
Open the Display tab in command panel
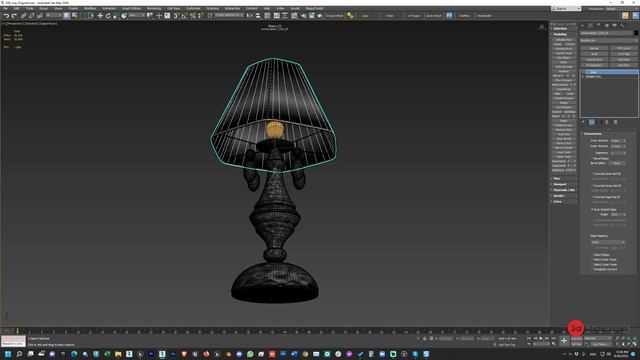tap(614, 25)
